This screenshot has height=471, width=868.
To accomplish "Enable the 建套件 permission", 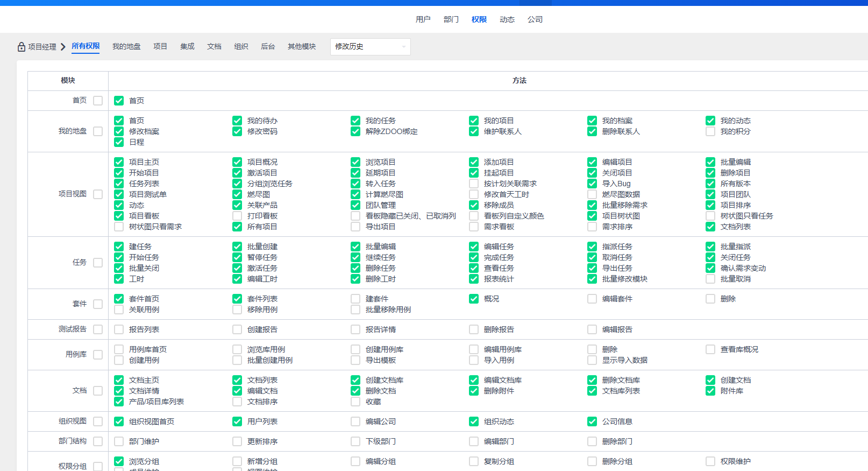I will click(x=355, y=299).
